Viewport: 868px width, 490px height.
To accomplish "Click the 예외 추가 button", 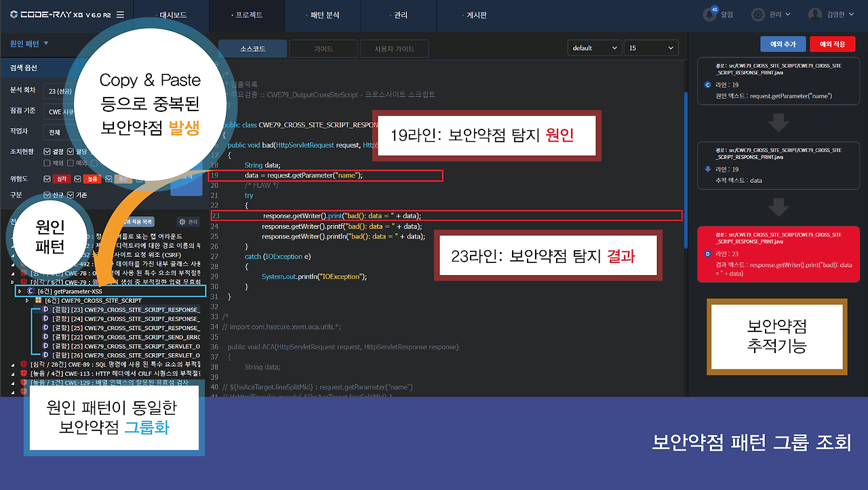I will coord(783,44).
